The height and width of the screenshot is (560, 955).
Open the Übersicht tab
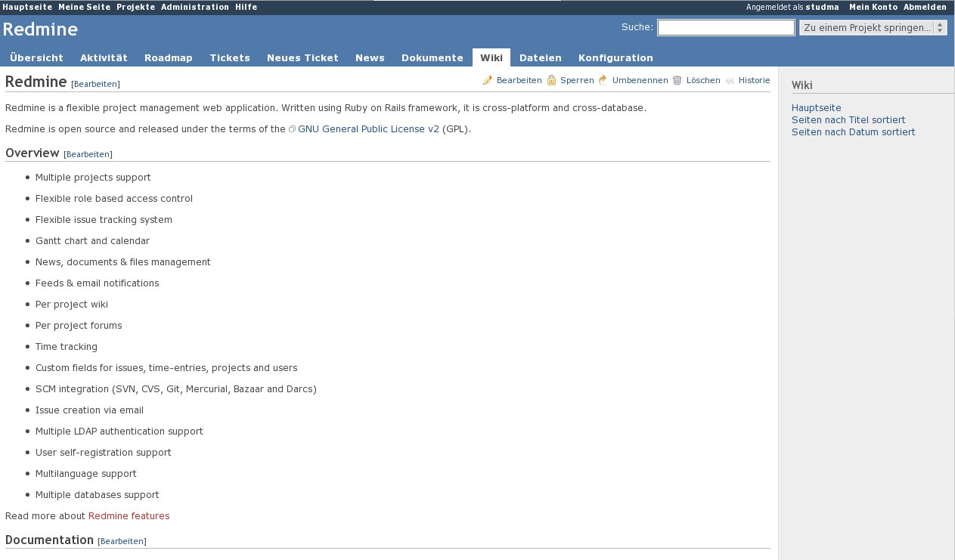pos(36,57)
